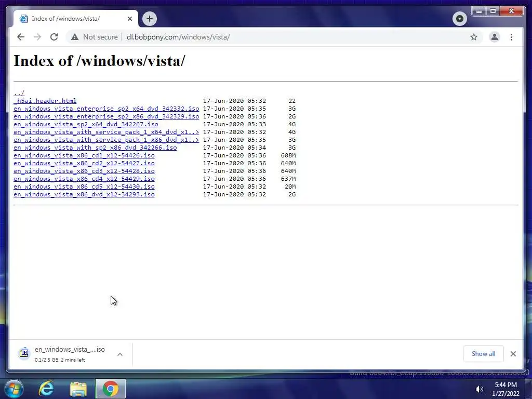532x399 pixels.
Task: Click the forward navigation arrow
Action: click(37, 37)
